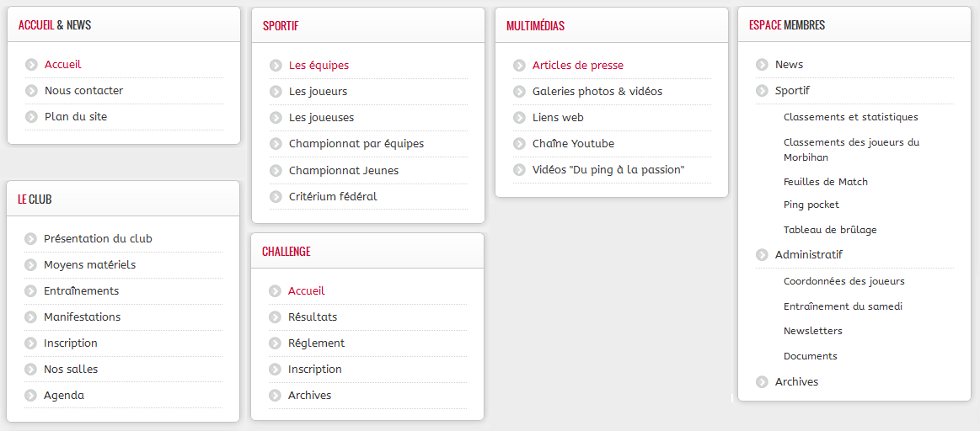Select Tableau de brûlage sub-item
Viewport: 980px width, 431px height.
pyautogui.click(x=830, y=230)
